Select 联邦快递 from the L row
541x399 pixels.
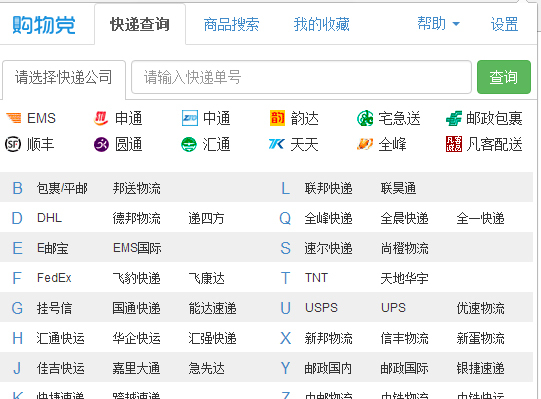tap(328, 188)
